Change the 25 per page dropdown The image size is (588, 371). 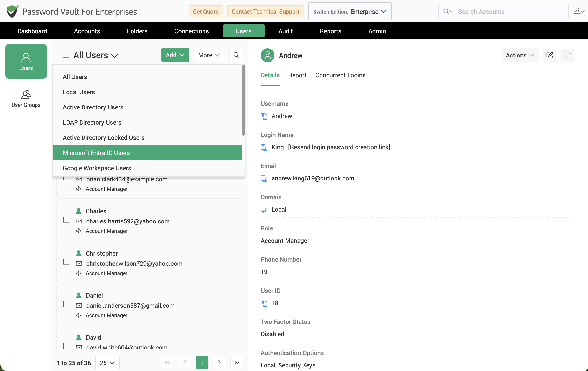click(x=107, y=363)
